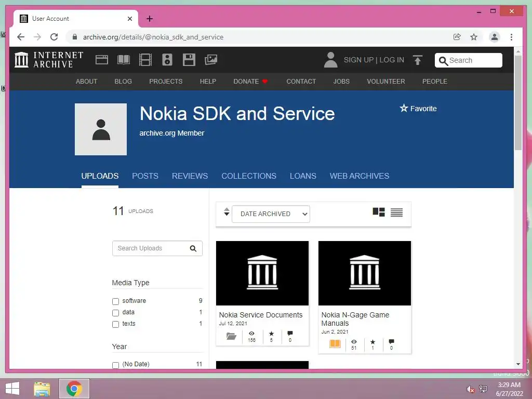
Task: Click the reviews icon on N-Gage Game Manuals
Action: pos(391,341)
